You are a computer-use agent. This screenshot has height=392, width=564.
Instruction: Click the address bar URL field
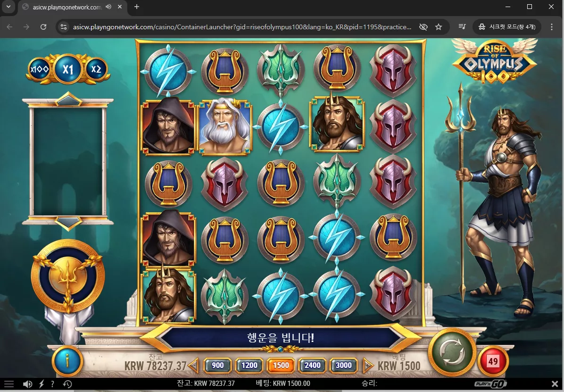242,26
